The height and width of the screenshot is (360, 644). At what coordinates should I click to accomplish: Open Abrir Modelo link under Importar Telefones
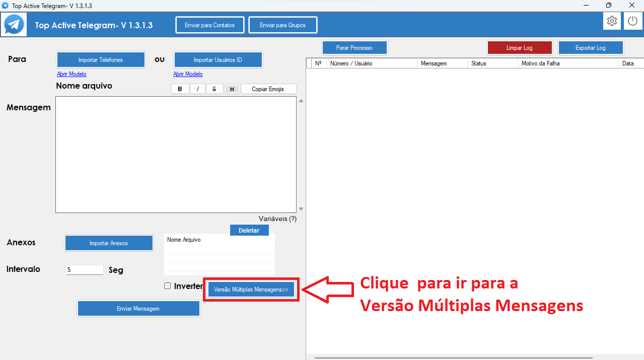click(x=71, y=74)
